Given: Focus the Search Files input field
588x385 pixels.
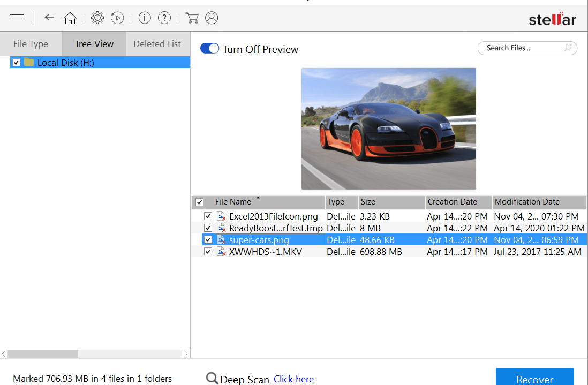Looking at the screenshot, I should (527, 48).
